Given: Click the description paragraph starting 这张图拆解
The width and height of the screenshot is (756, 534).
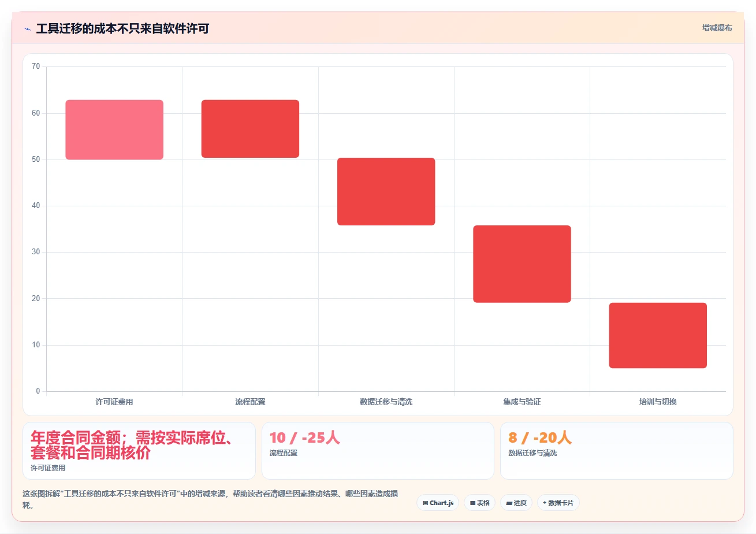Looking at the screenshot, I should pos(210,499).
